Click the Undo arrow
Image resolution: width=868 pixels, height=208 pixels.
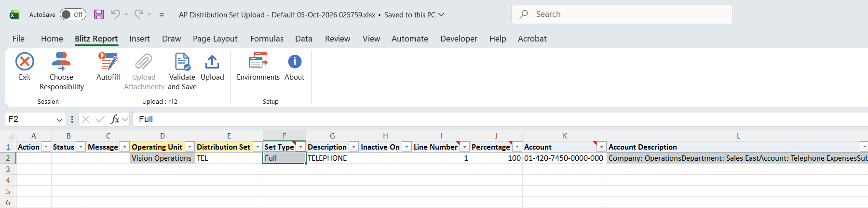click(x=115, y=14)
